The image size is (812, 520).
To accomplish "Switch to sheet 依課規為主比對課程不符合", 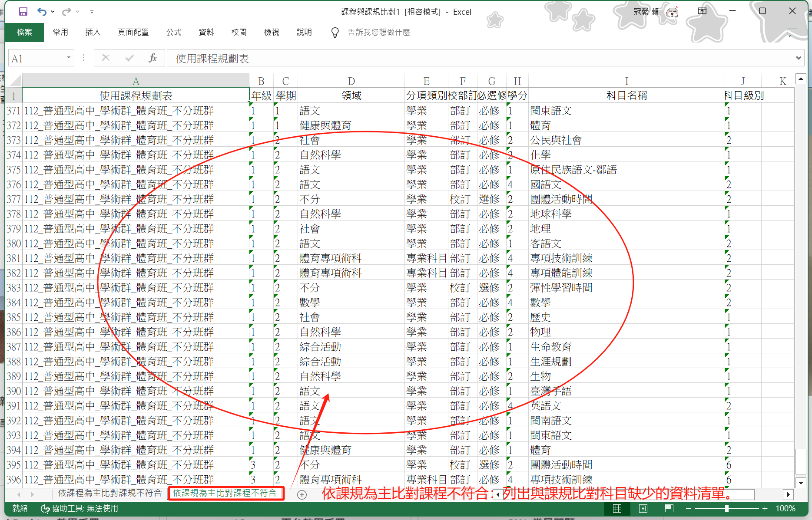I will pyautogui.click(x=225, y=493).
